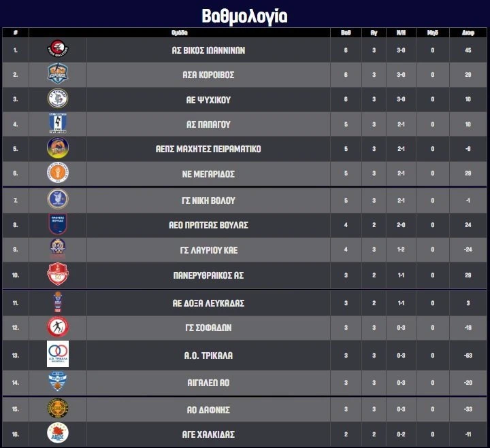This screenshot has width=490, height=448.
Task: Open the ΓΣ ΝΙΚΗ ΒΟΛΟΥ team name
Action: click(209, 201)
